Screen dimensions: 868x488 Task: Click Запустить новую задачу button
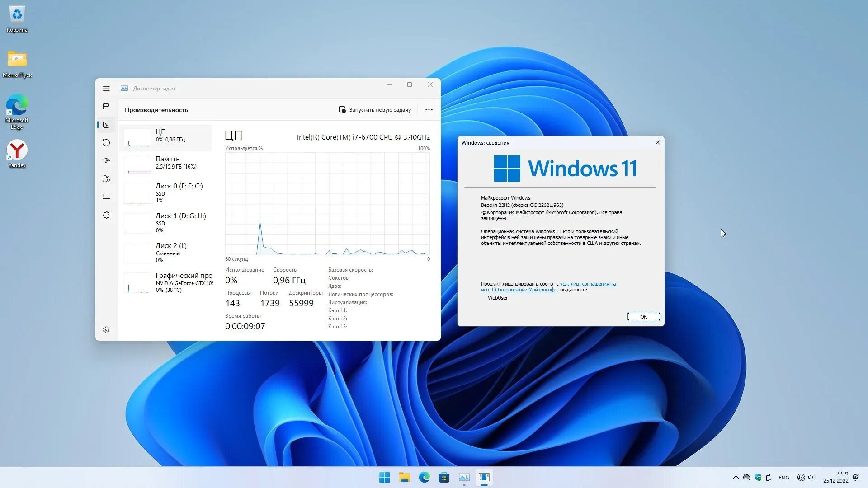pos(375,110)
